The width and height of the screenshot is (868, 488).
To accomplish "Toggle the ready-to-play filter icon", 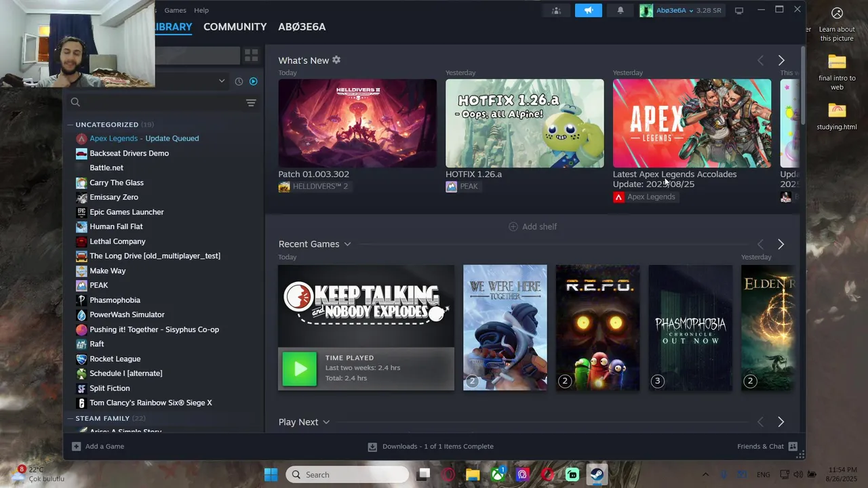I will 253,81.
